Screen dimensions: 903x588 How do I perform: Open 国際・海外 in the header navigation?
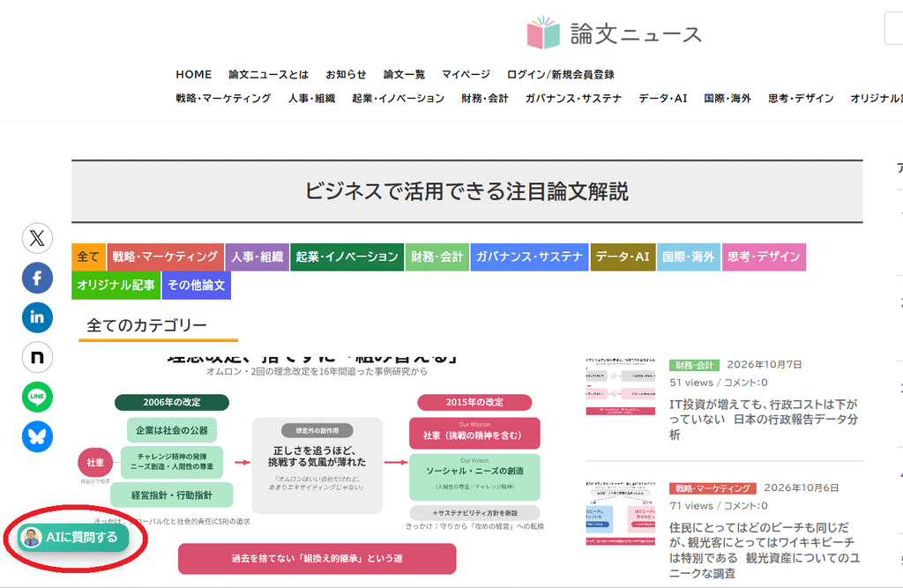coord(728,98)
